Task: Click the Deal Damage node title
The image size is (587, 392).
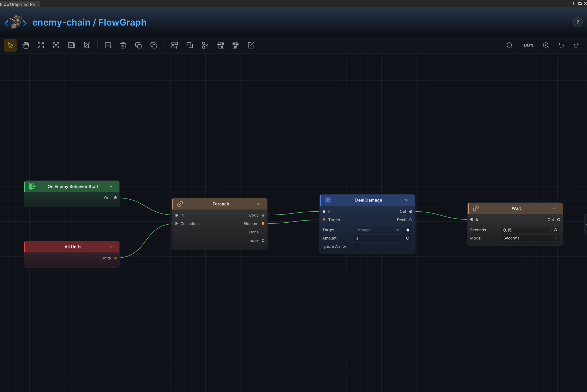Action: [x=369, y=200]
